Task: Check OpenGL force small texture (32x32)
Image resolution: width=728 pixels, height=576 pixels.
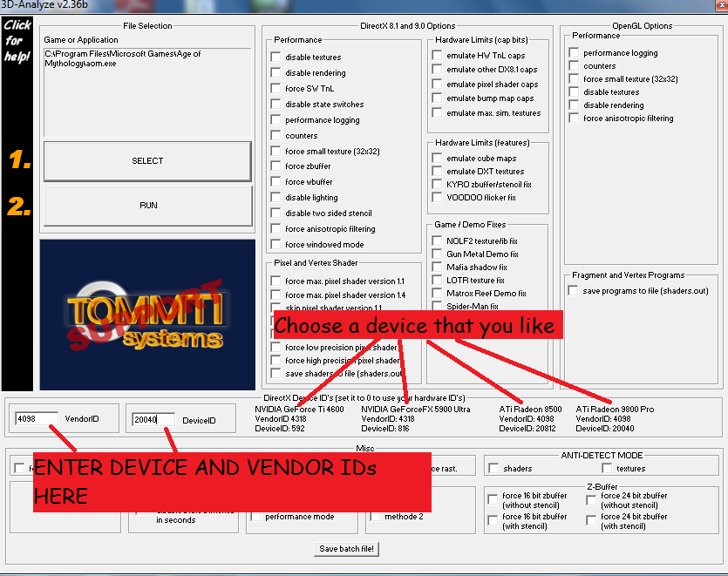Action: coord(574,78)
